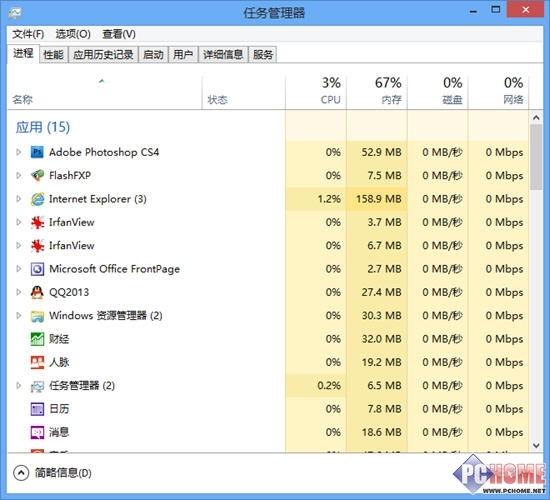Click the Windows 资源管理器 folder icon

pyautogui.click(x=37, y=316)
